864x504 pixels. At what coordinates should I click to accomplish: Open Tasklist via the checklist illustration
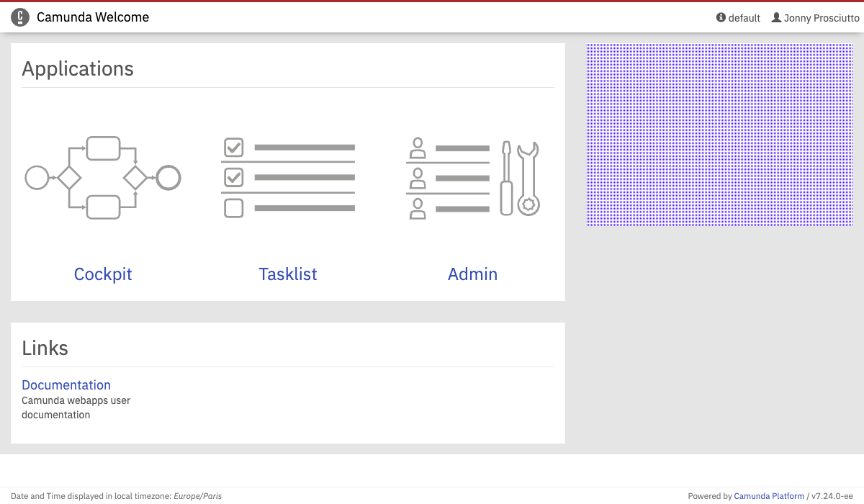click(x=288, y=177)
